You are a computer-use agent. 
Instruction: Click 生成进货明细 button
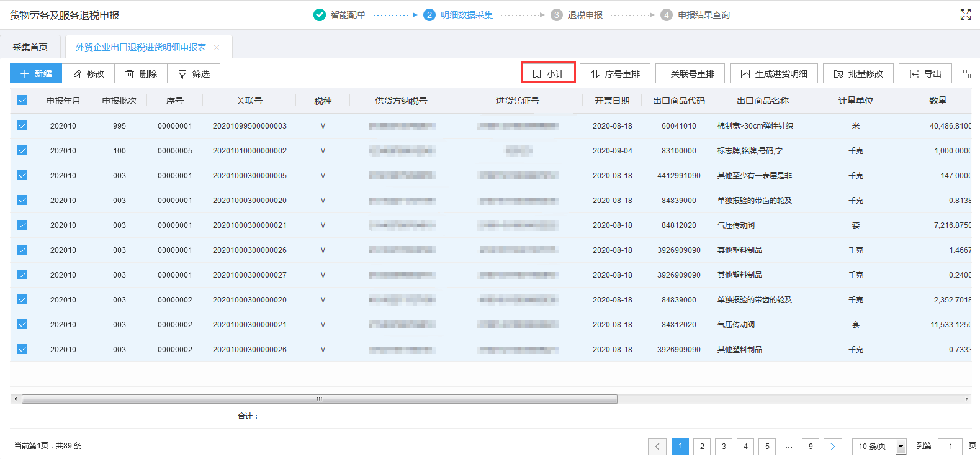click(x=774, y=73)
